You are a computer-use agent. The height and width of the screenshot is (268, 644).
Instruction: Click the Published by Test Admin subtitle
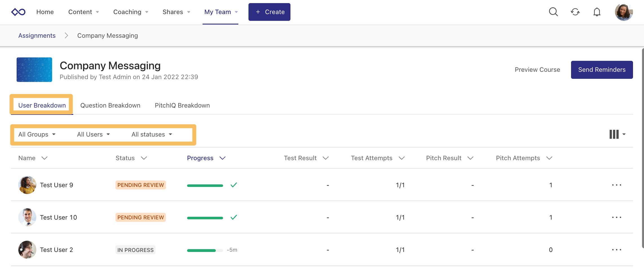click(x=129, y=77)
